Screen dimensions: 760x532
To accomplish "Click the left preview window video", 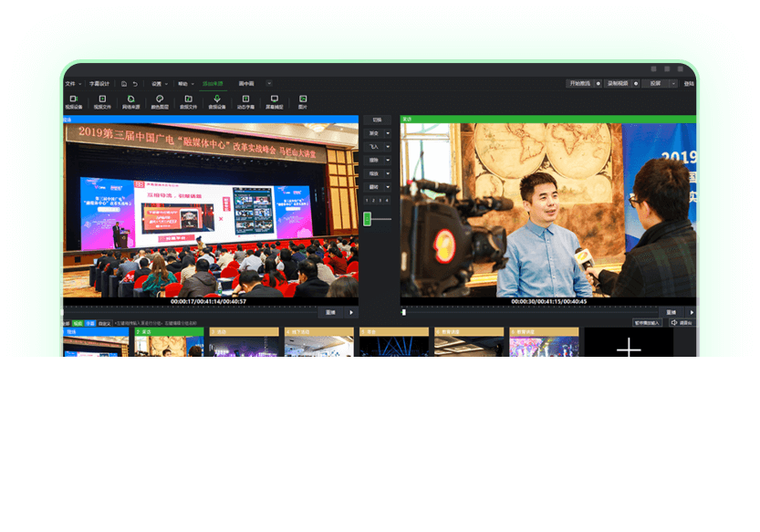I will [x=211, y=210].
